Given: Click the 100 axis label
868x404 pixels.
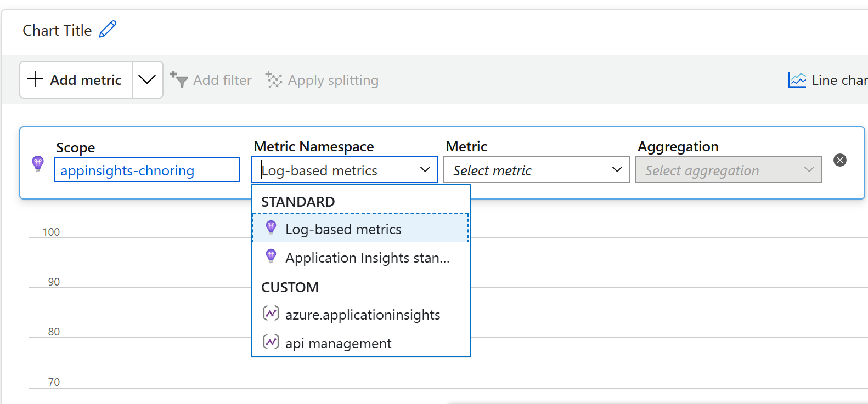Looking at the screenshot, I should tap(51, 232).
